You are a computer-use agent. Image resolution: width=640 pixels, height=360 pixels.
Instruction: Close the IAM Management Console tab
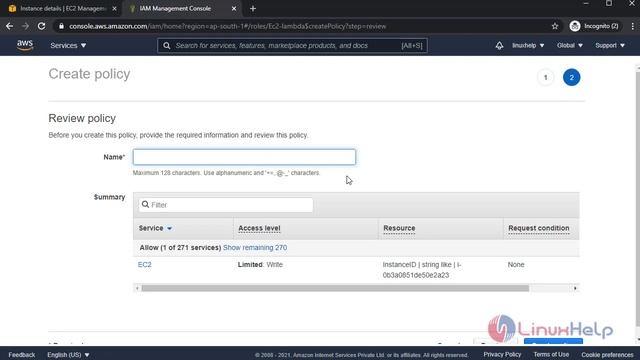pyautogui.click(x=234, y=9)
